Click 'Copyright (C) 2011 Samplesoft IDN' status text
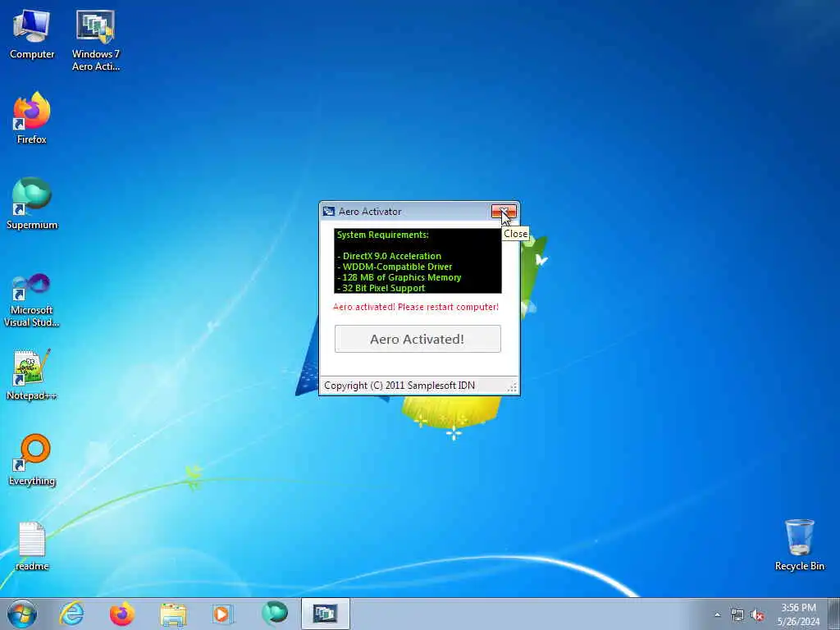This screenshot has width=840, height=630. (x=399, y=386)
